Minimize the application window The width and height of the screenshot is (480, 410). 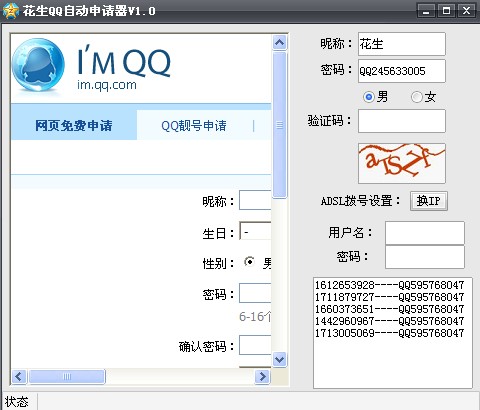click(426, 11)
